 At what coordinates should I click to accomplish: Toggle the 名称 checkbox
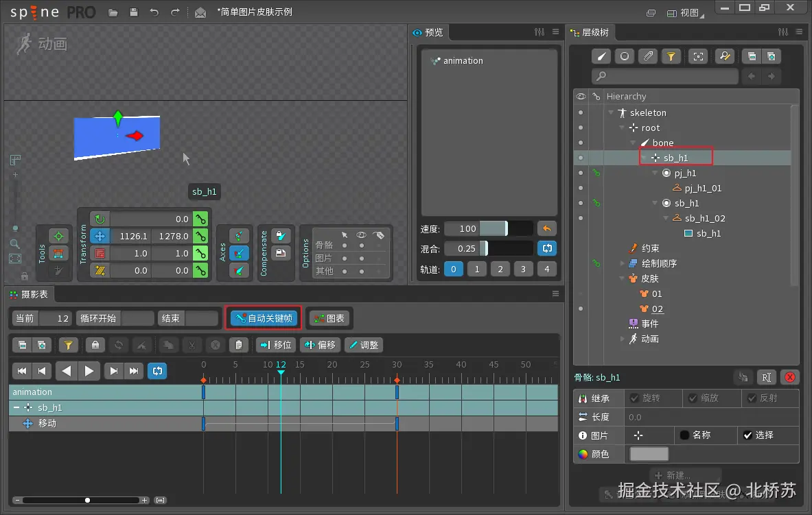point(684,435)
